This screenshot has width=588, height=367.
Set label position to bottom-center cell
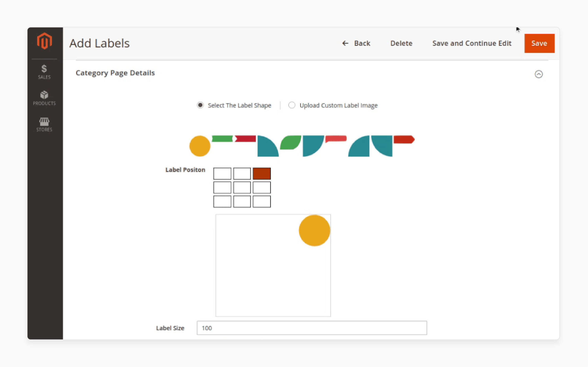[x=242, y=201]
